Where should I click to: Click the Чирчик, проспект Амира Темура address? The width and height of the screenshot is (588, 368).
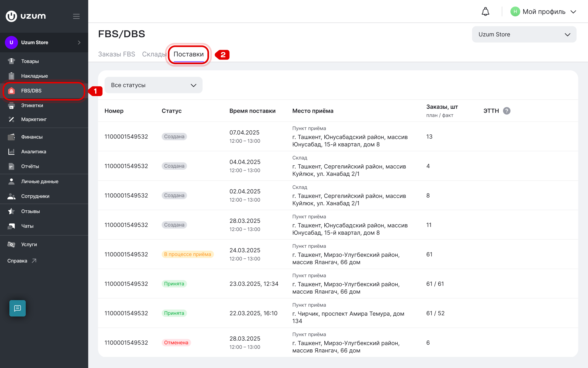pyautogui.click(x=348, y=317)
